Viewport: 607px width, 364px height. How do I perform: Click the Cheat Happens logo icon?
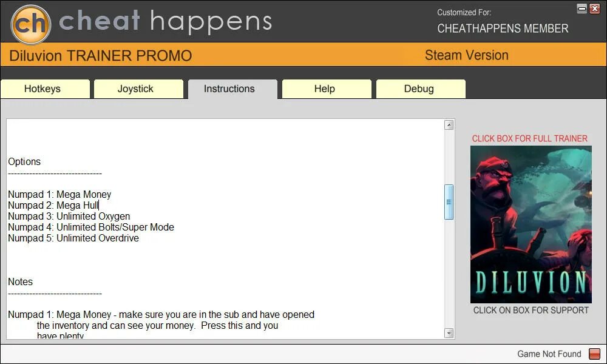pyautogui.click(x=30, y=24)
